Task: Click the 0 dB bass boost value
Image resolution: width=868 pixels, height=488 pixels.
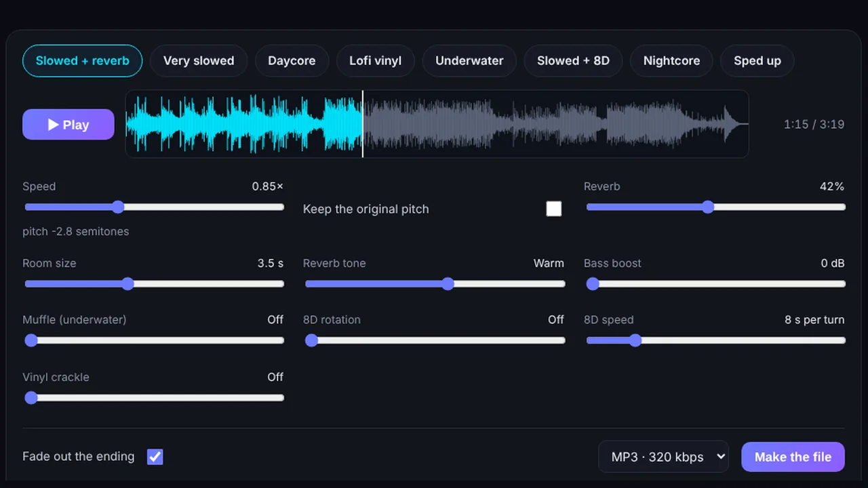Action: (x=833, y=263)
